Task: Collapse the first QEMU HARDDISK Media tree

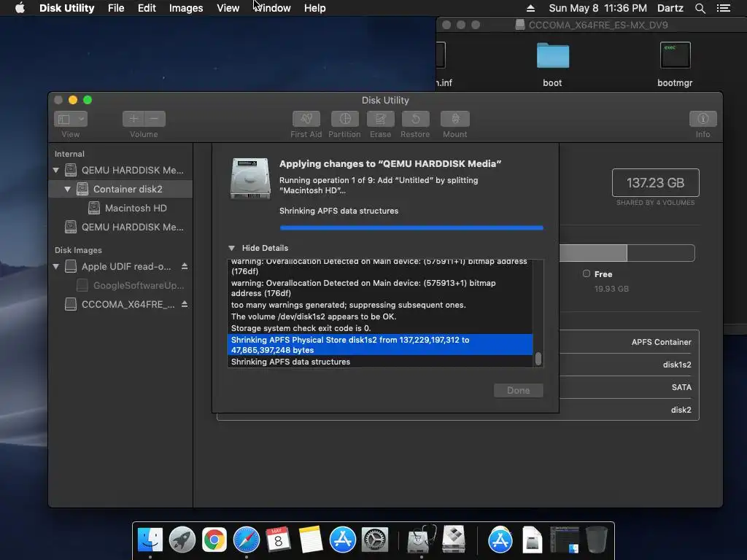Action: tap(55, 170)
